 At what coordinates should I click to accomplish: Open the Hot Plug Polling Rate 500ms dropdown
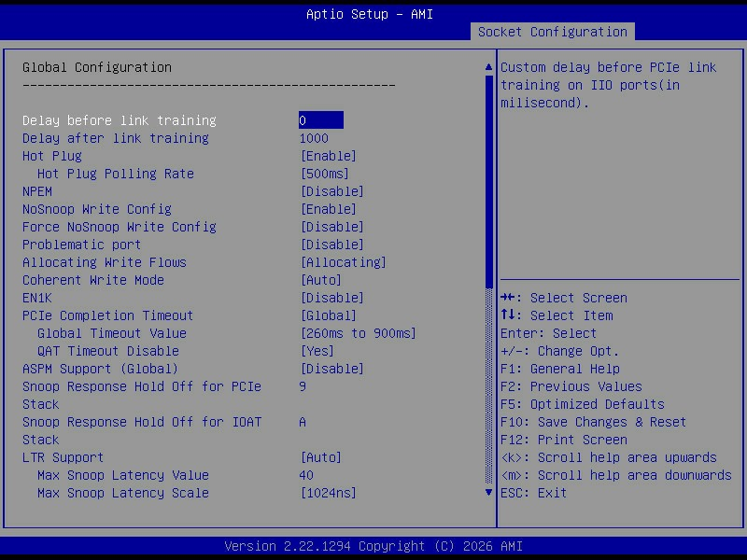point(324,174)
